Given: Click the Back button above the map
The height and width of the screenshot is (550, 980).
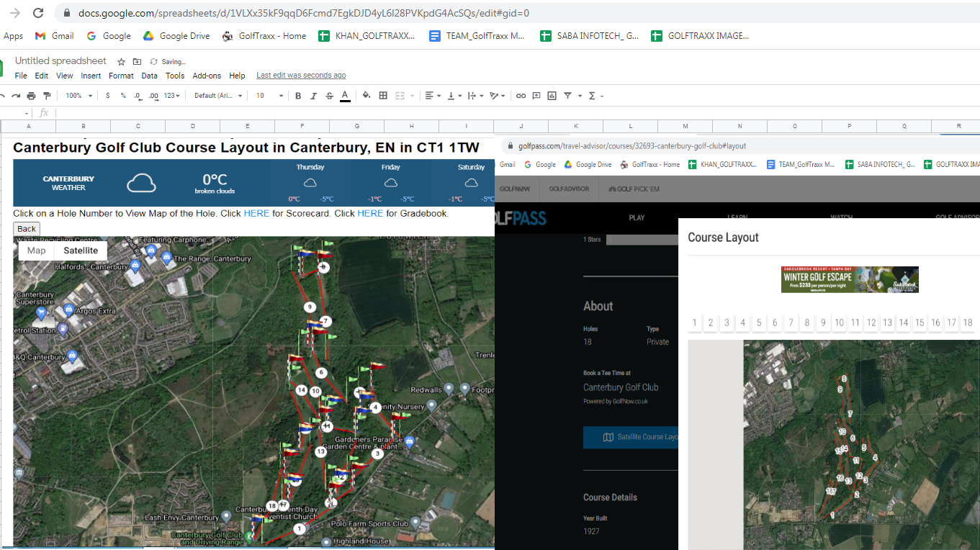Looking at the screenshot, I should pyautogui.click(x=27, y=229).
